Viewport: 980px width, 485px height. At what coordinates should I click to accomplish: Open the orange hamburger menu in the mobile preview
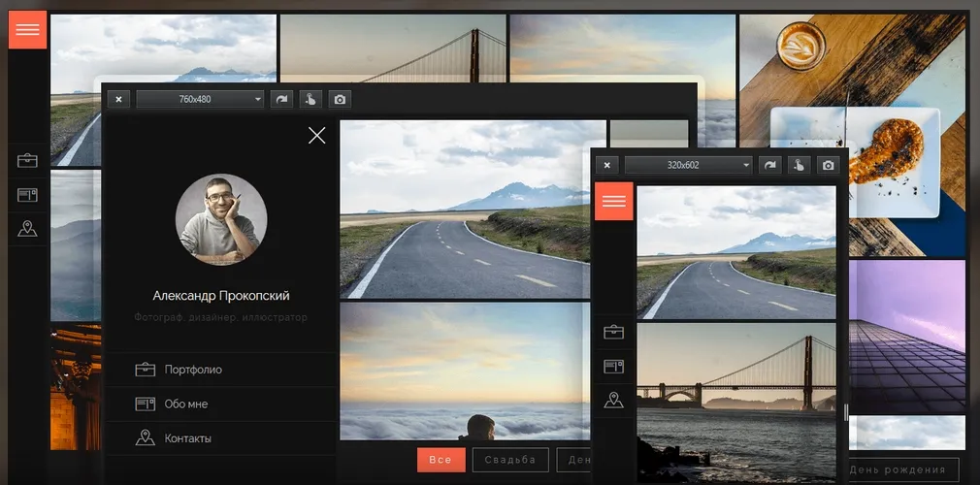[x=613, y=201]
